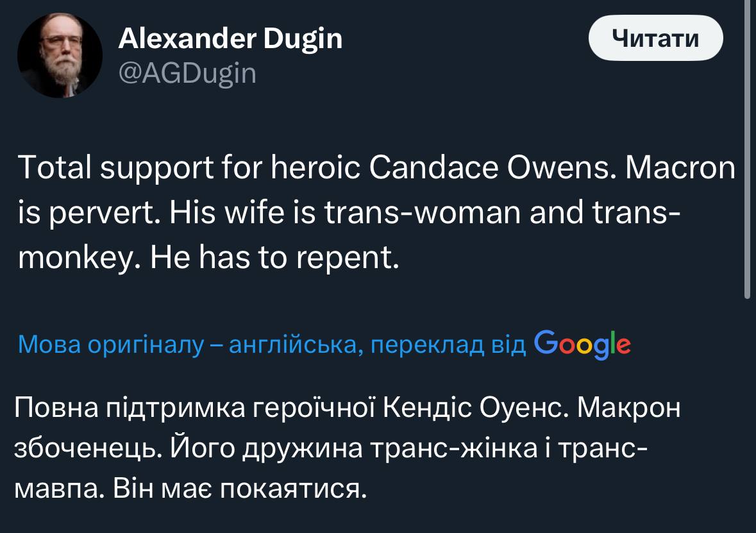Screen dimensions: 756x533
Task: Click "переклад від" beside the Google logo
Action: 449,344
